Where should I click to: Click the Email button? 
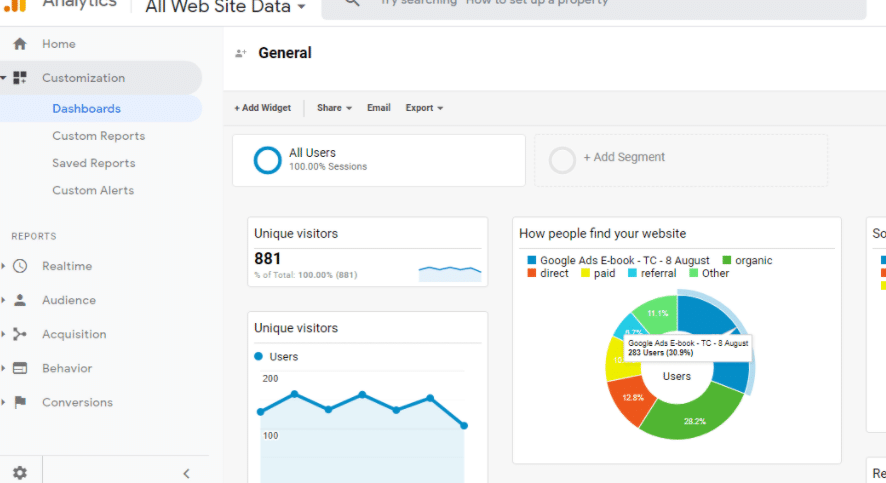point(379,108)
